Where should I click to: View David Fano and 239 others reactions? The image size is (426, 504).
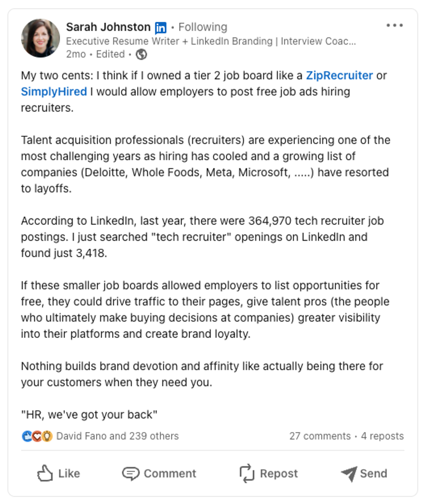click(117, 436)
